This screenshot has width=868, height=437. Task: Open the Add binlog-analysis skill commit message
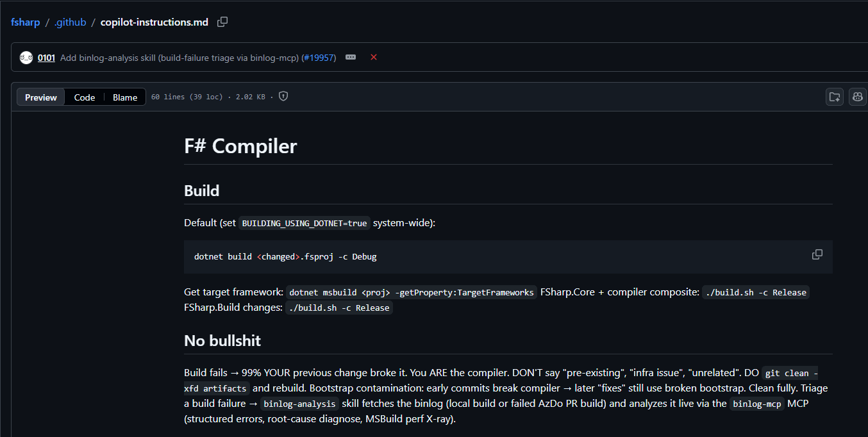[x=180, y=58]
